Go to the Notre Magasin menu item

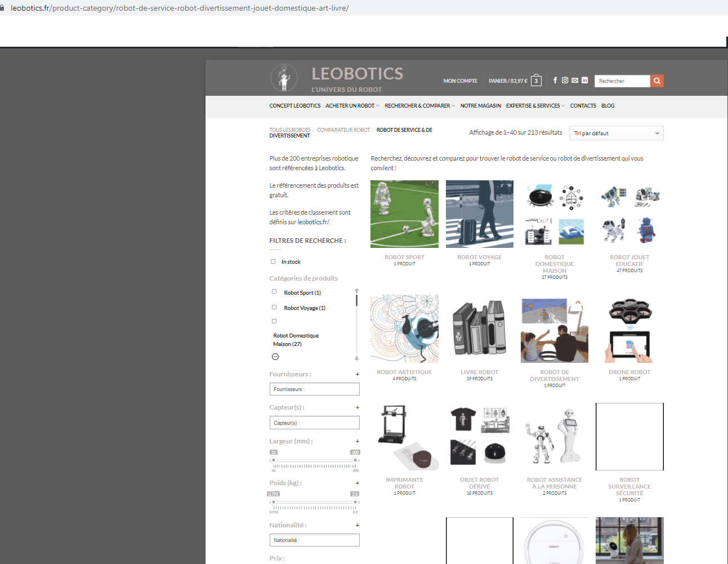tap(480, 106)
